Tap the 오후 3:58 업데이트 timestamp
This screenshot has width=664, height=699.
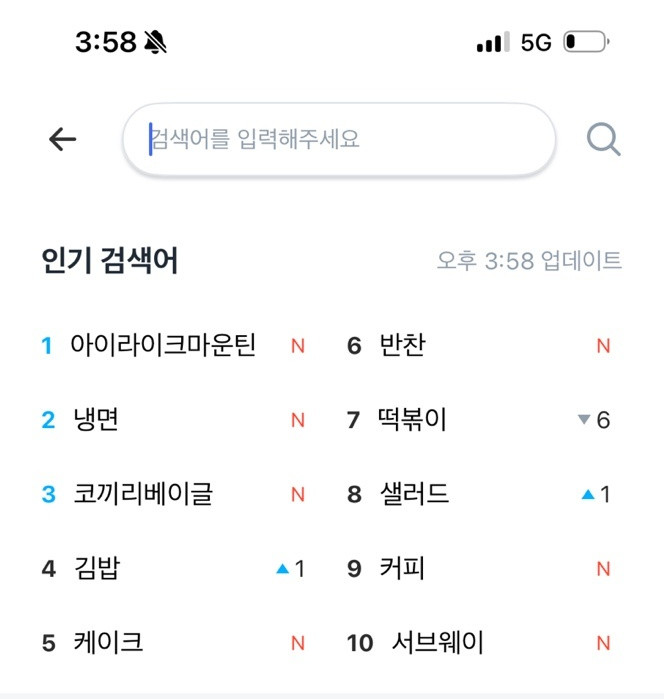click(529, 261)
